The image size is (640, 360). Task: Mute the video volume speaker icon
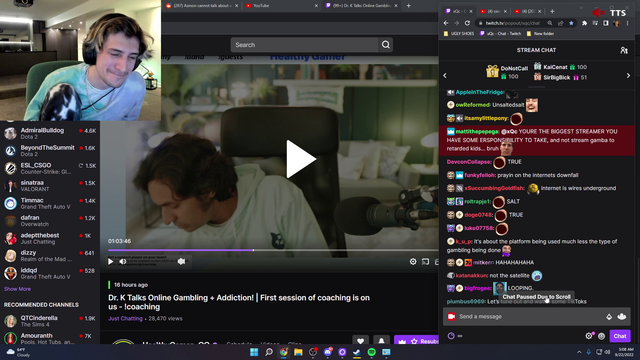(123, 262)
